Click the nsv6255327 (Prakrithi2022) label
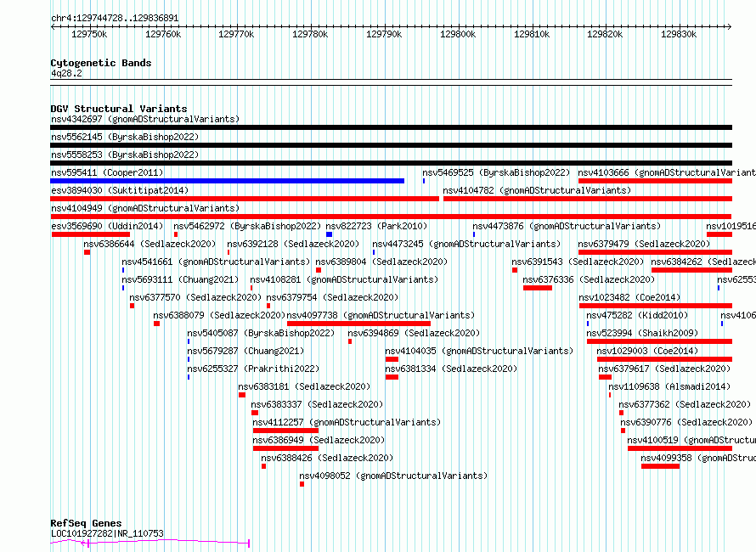Screen dimensions: 756x552 [x=253, y=369]
